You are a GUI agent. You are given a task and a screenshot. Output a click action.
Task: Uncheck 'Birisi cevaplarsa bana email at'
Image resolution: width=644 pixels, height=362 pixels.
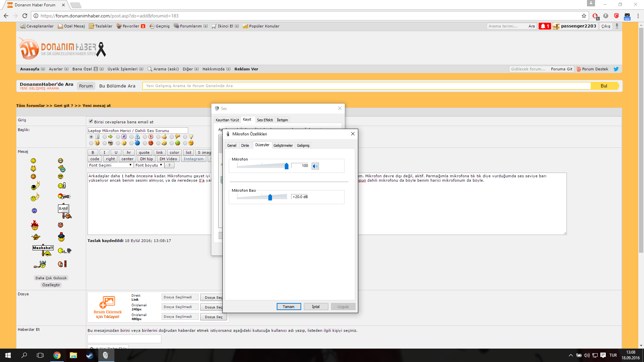tap(91, 121)
